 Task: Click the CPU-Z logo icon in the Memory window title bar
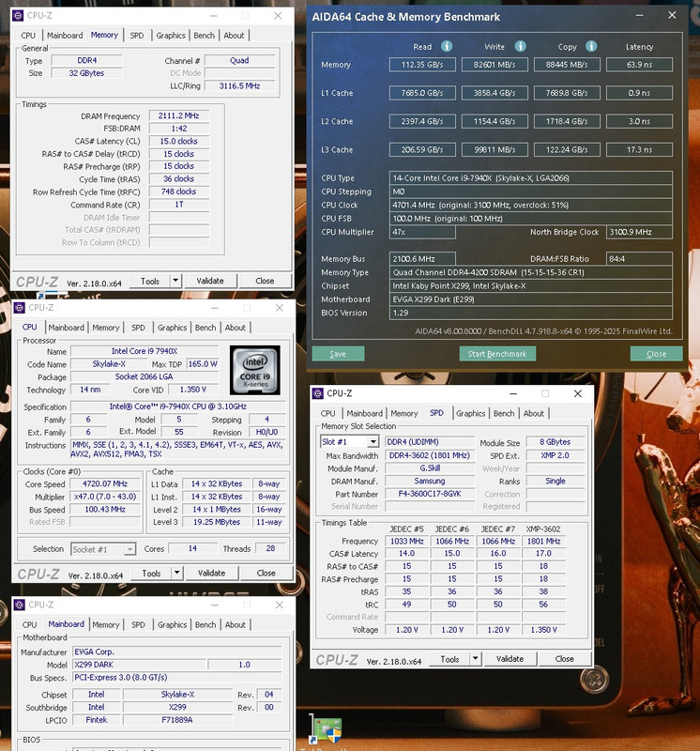coord(18,15)
